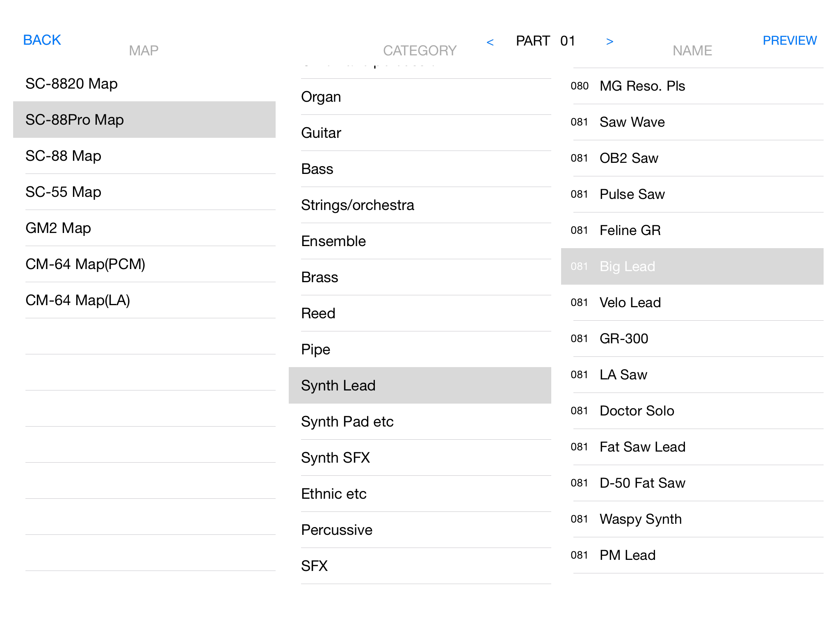The width and height of the screenshot is (840, 630).
Task: Select SC-8820 Map
Action: tap(144, 84)
